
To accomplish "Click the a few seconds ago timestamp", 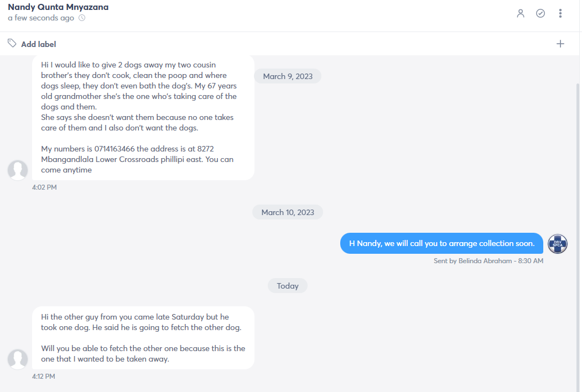I will (41, 18).
